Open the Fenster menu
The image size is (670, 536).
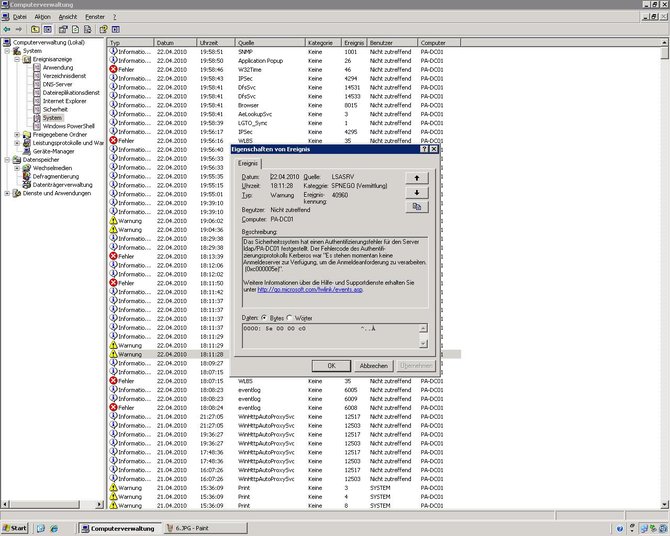95,17
